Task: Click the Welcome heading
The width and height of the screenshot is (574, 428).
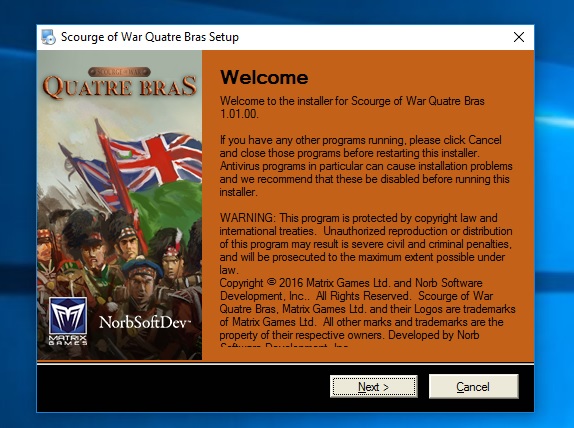Action: click(x=264, y=77)
